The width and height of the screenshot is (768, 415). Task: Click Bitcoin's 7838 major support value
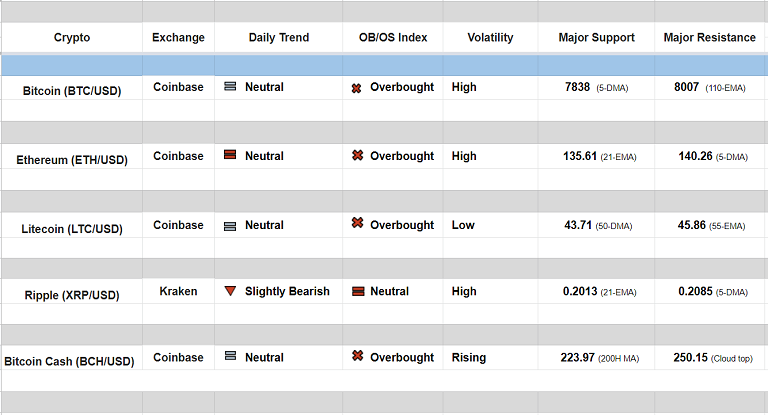pos(579,87)
